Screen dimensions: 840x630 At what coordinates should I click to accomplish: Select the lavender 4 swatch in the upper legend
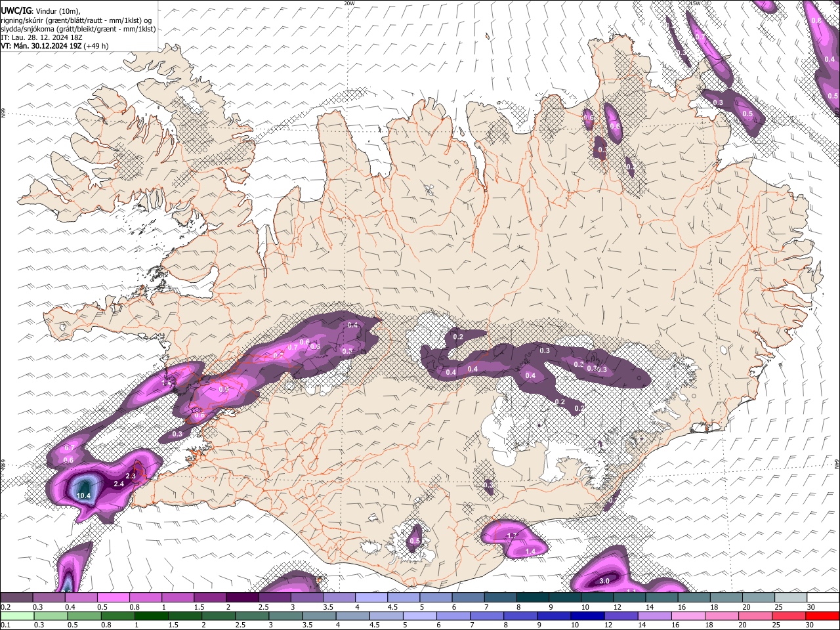click(371, 597)
